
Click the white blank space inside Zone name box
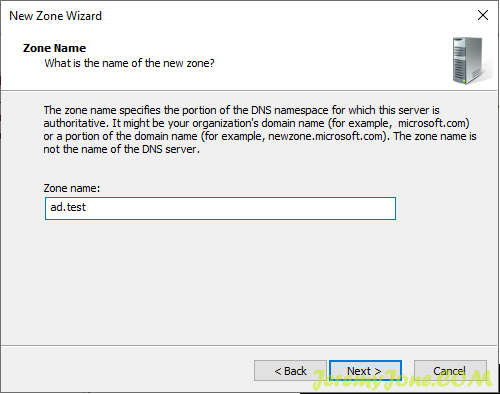coord(240,208)
